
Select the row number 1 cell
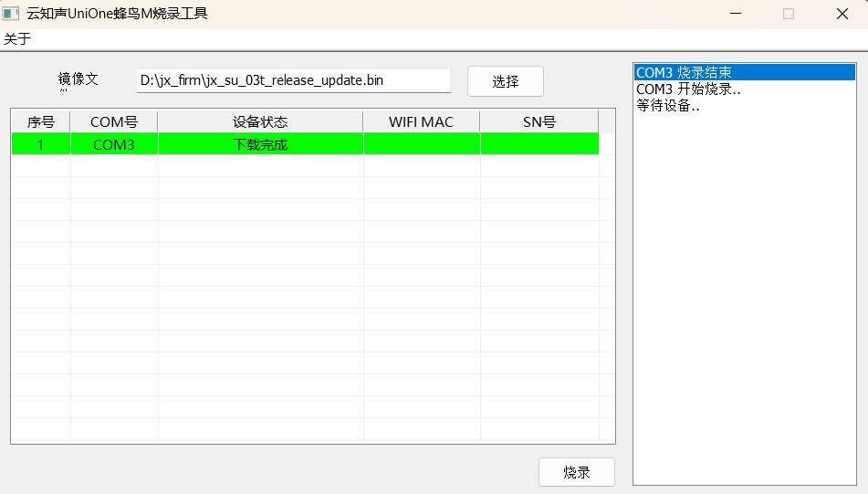pos(41,144)
